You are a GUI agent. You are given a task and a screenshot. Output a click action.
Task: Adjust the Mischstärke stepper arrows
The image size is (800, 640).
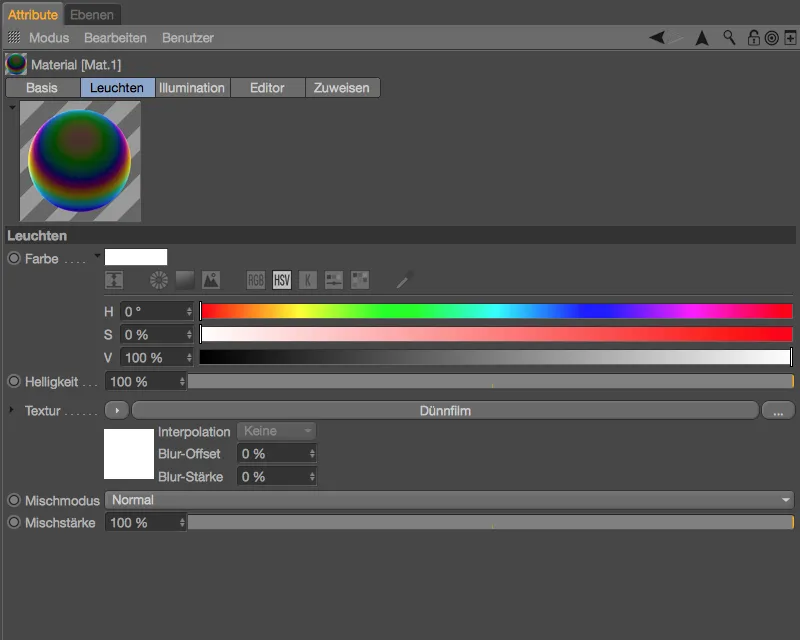[x=182, y=523]
